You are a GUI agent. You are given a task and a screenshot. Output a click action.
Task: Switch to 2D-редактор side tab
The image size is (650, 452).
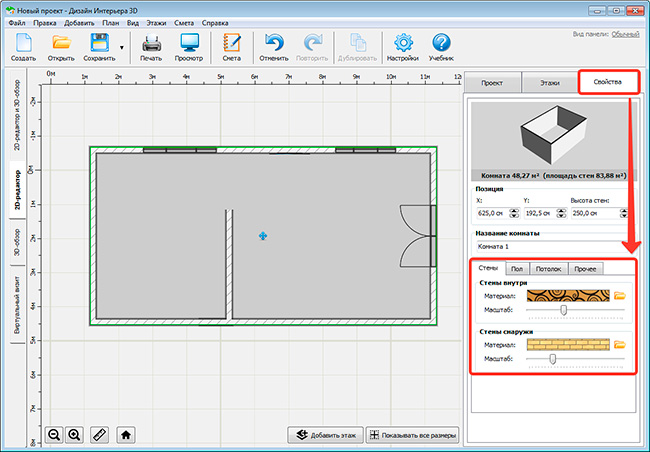pyautogui.click(x=17, y=190)
